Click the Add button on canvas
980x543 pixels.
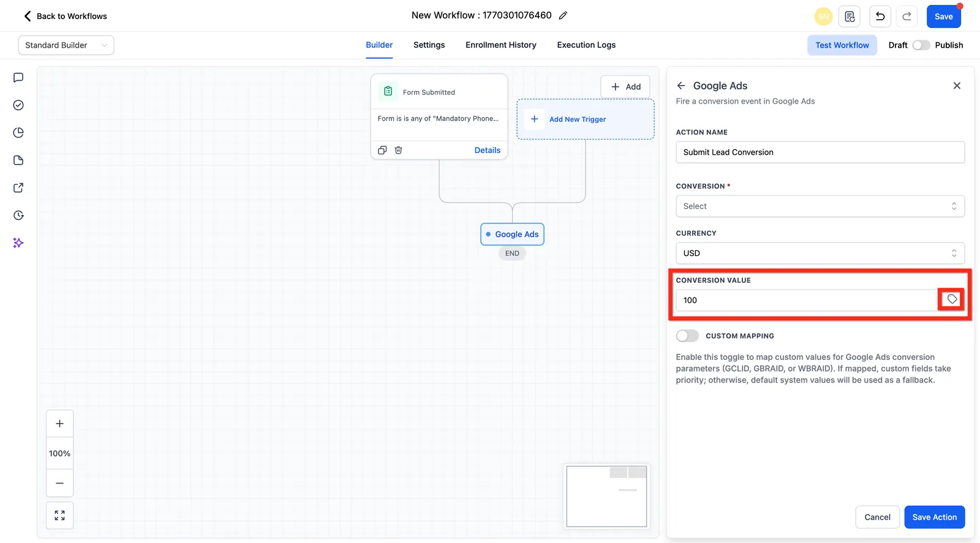[625, 87]
